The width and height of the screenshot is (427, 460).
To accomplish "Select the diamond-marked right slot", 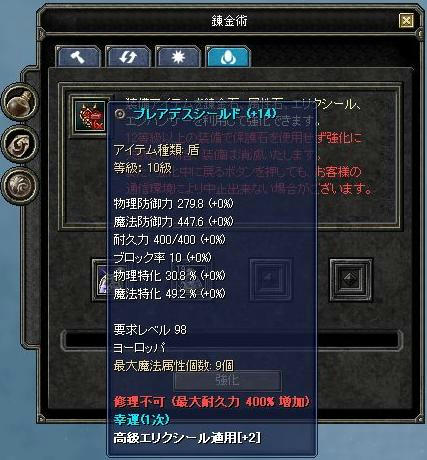I will coord(351,279).
